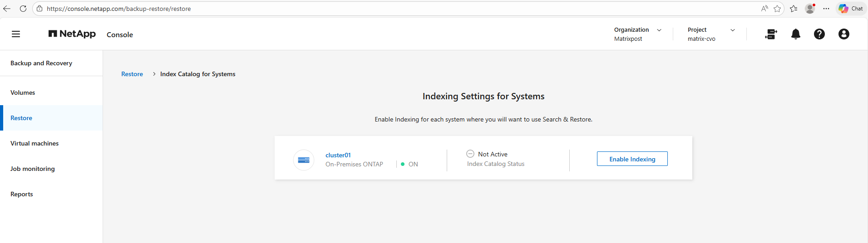868x243 pixels.
Task: Click the NetApp logo
Action: point(72,34)
